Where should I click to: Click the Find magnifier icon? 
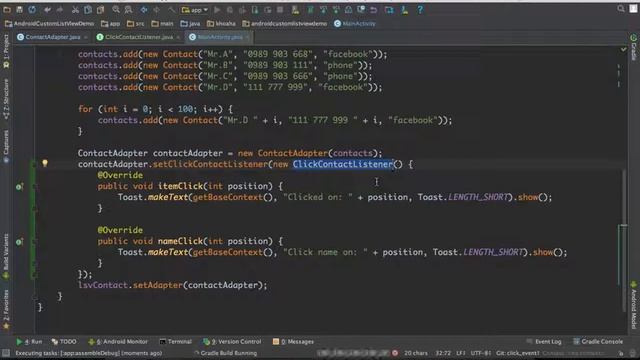(116, 9)
